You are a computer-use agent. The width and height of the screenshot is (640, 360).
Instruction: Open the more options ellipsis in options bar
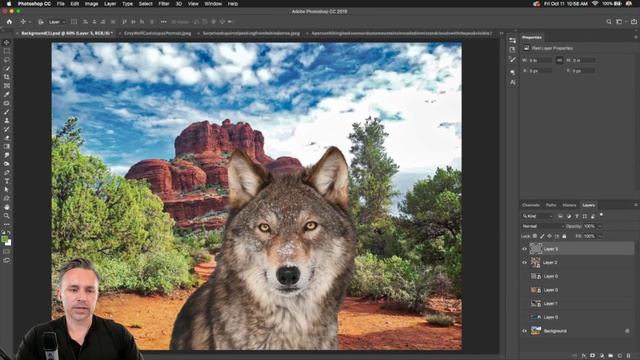pos(164,22)
